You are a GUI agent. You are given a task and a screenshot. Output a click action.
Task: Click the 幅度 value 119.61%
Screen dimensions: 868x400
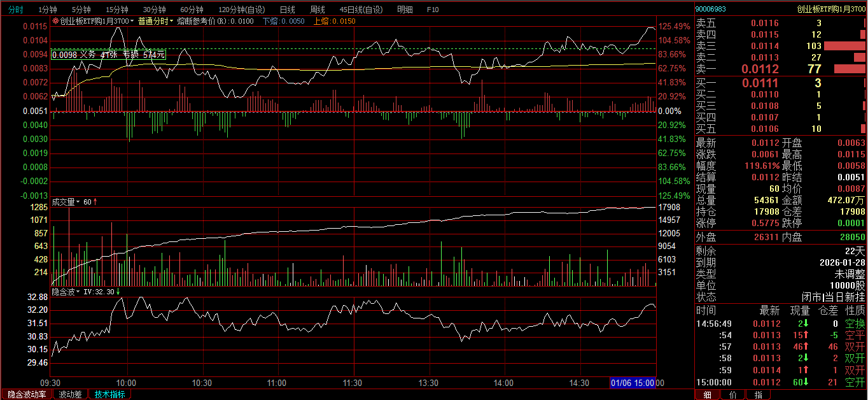762,166
